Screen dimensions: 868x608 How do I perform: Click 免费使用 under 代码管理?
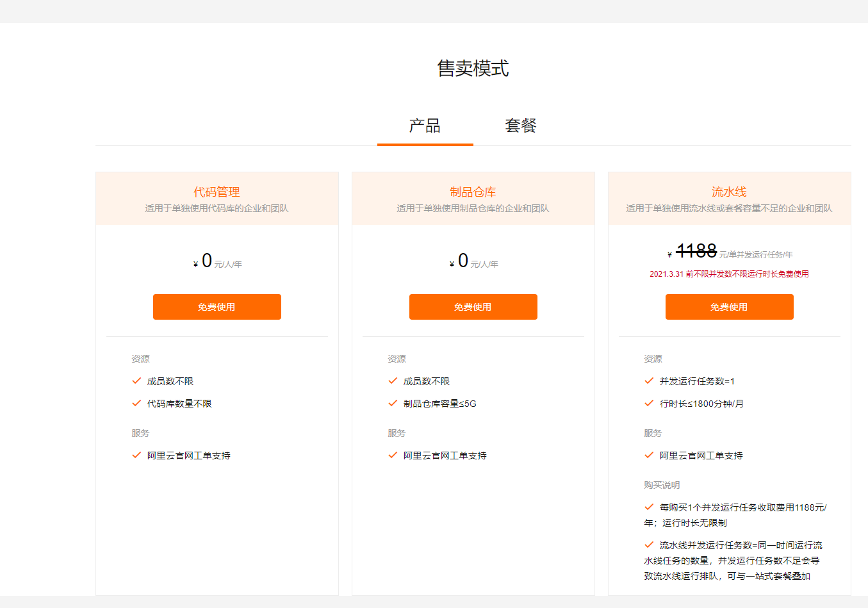coord(217,307)
